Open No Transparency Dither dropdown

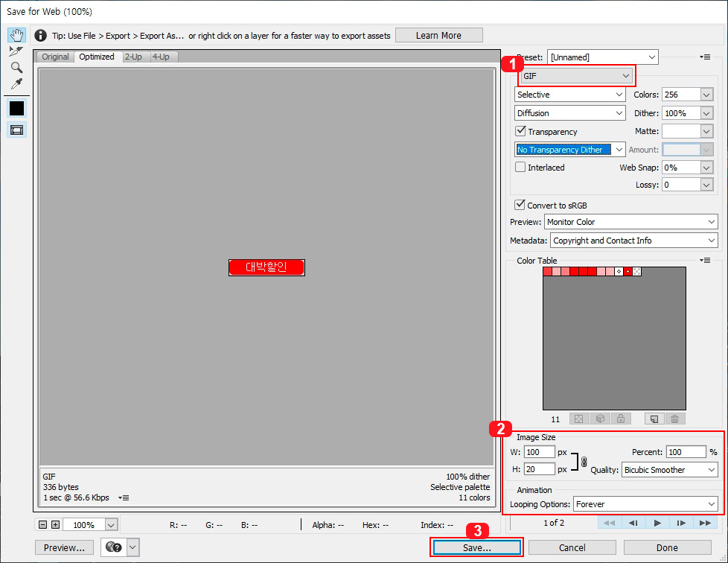pos(569,150)
